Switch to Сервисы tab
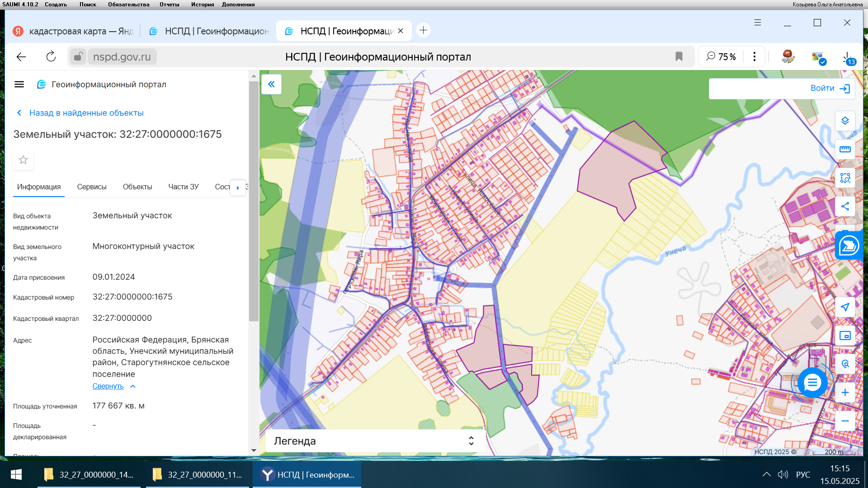Viewport: 868px width, 488px height. 92,187
